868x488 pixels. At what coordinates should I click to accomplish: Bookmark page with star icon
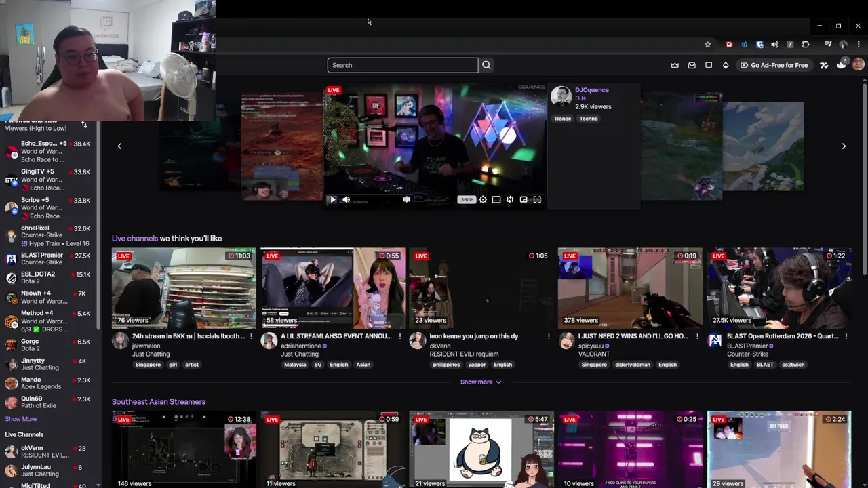pos(707,45)
